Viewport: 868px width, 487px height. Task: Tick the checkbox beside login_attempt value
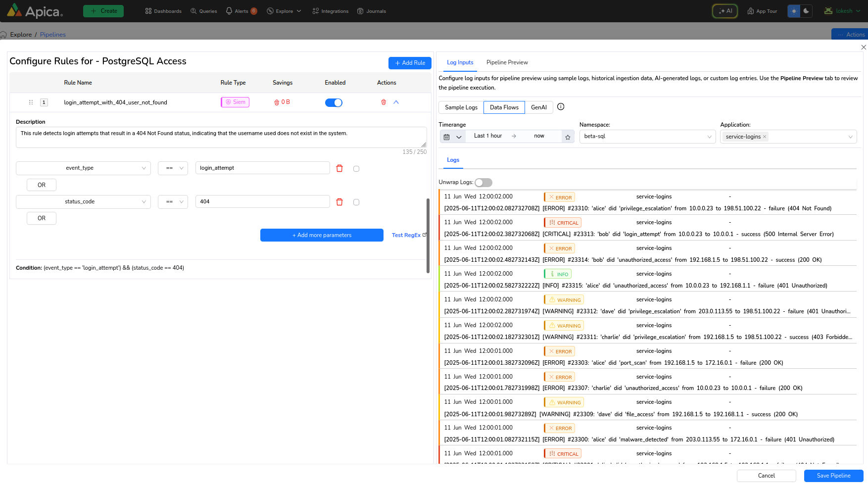(x=356, y=169)
